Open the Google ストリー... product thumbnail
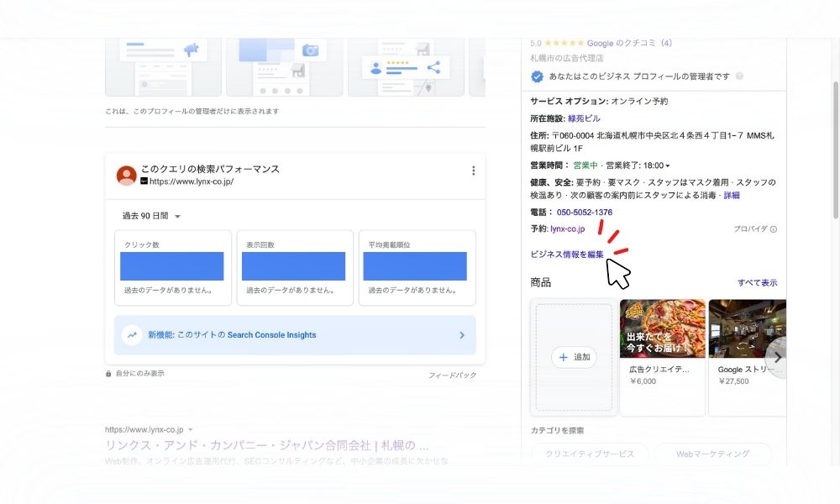 click(748, 328)
